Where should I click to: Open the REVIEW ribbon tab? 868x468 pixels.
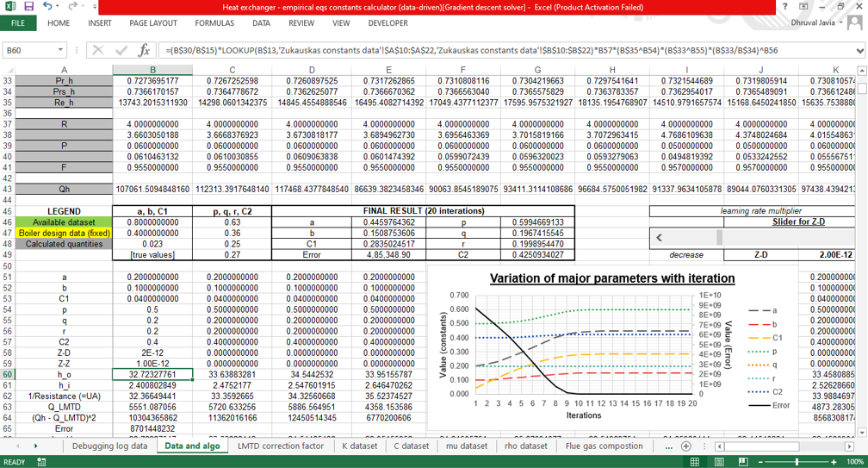click(x=301, y=22)
